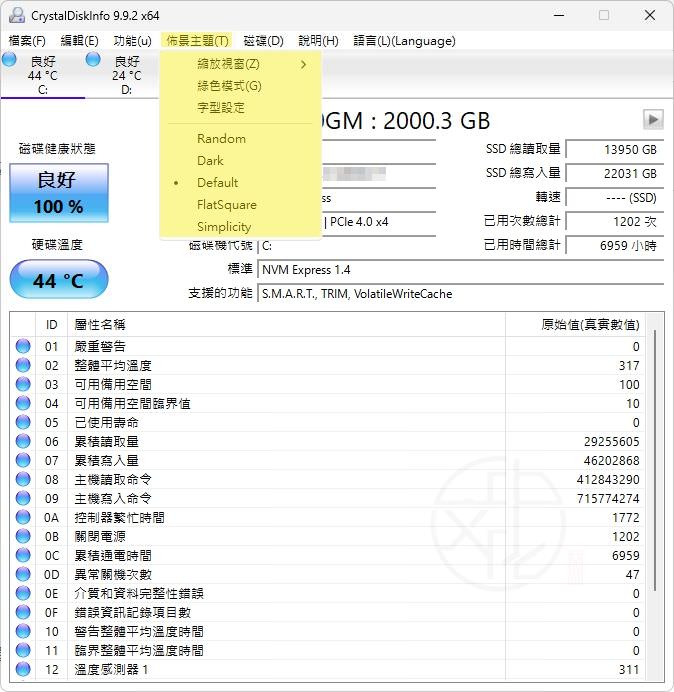Click the attribute list vertical scrollbar

coord(655,459)
